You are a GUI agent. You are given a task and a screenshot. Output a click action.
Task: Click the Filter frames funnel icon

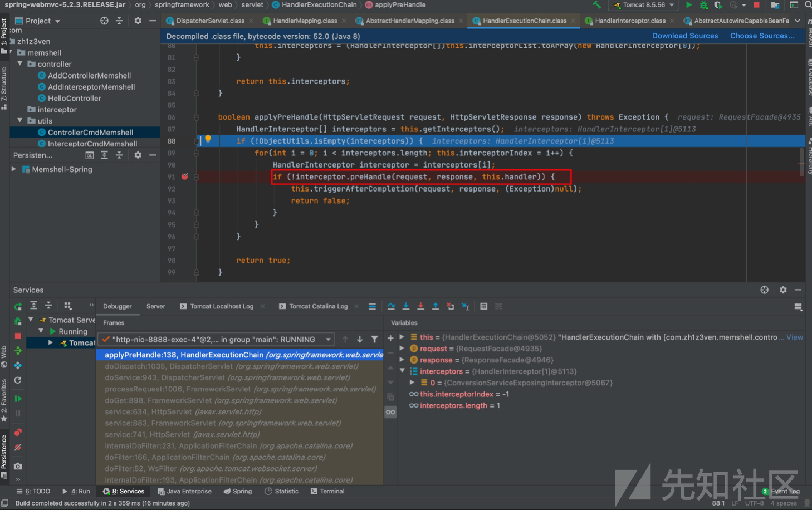coord(375,339)
